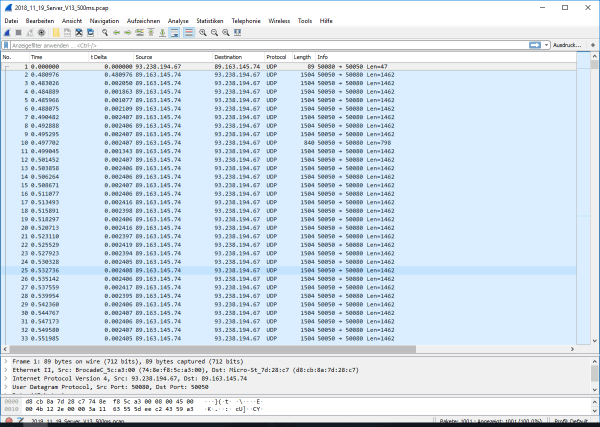Go to previous packet green arrow

(x=118, y=32)
